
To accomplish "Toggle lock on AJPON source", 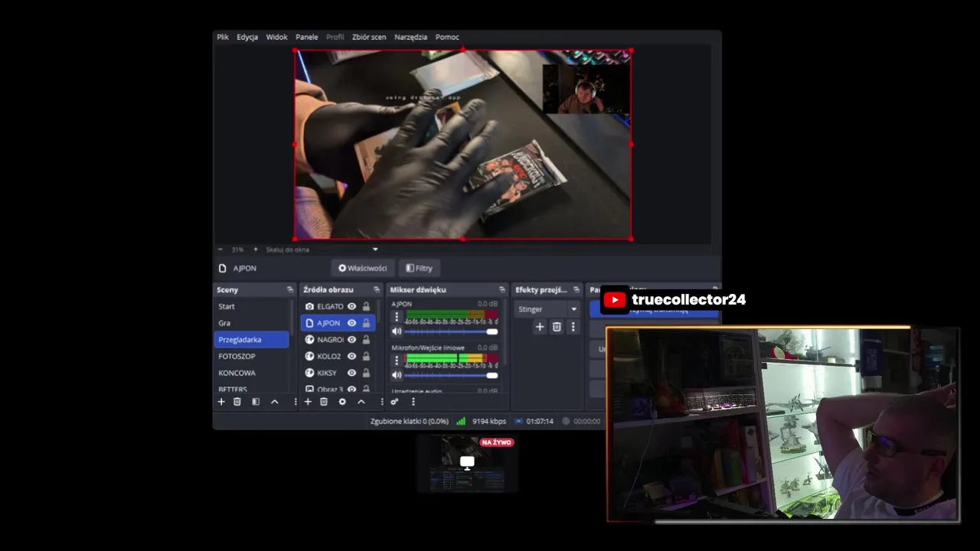I will (x=366, y=323).
